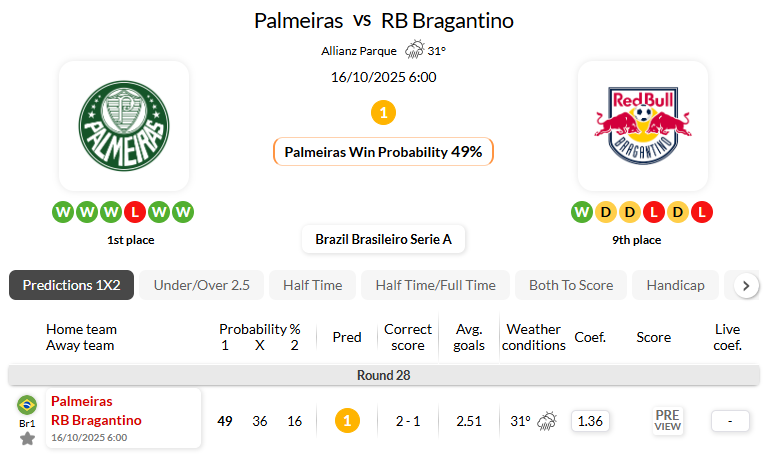Open the Half Time tab
Viewport: 767px width, 458px height.
coord(312,285)
